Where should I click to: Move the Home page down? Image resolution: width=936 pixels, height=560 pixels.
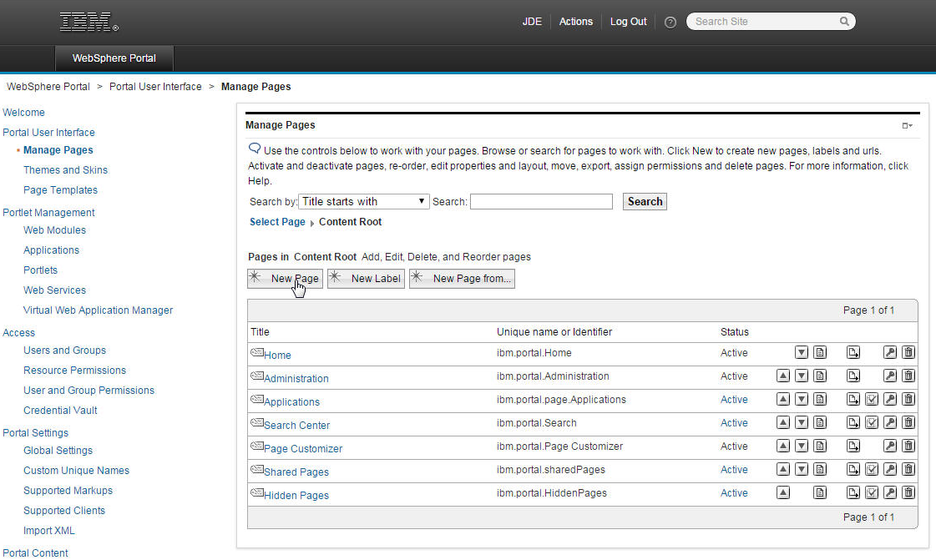[801, 352]
